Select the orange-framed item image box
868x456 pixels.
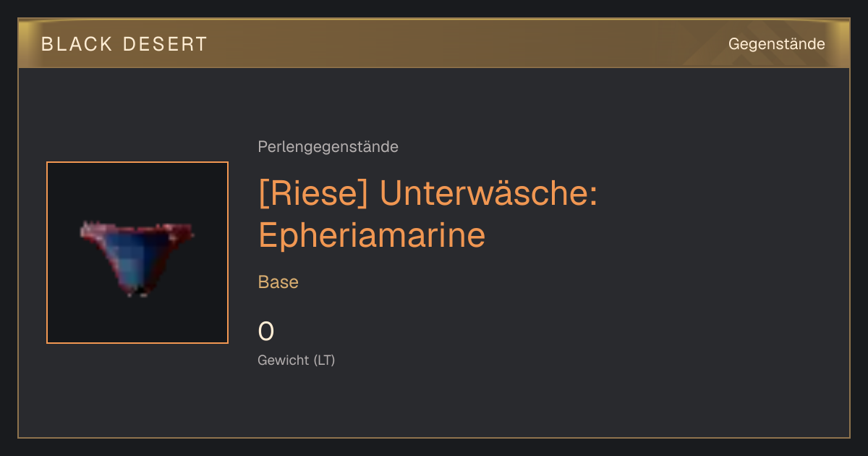click(x=137, y=253)
